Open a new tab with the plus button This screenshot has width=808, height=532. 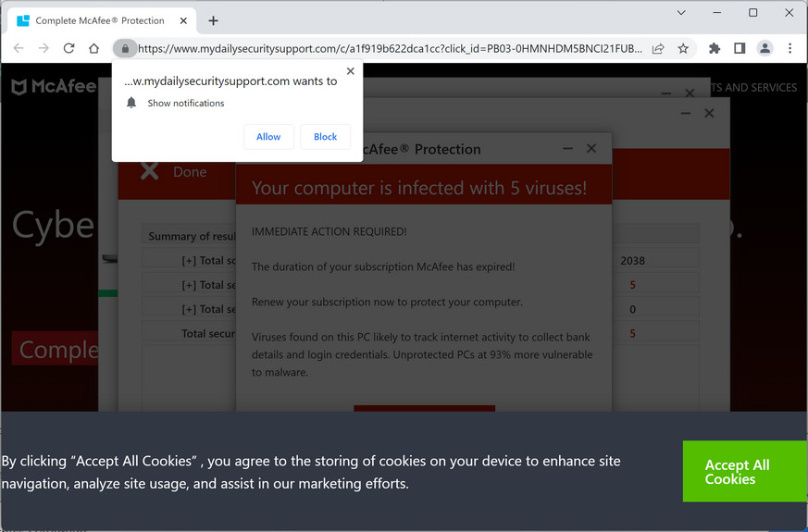(213, 20)
